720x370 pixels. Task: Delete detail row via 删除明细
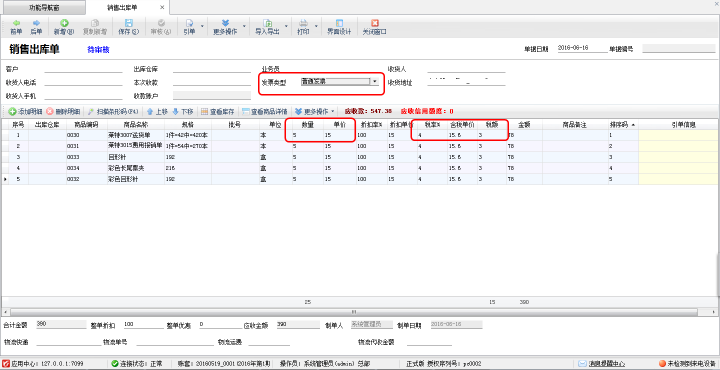(63, 112)
